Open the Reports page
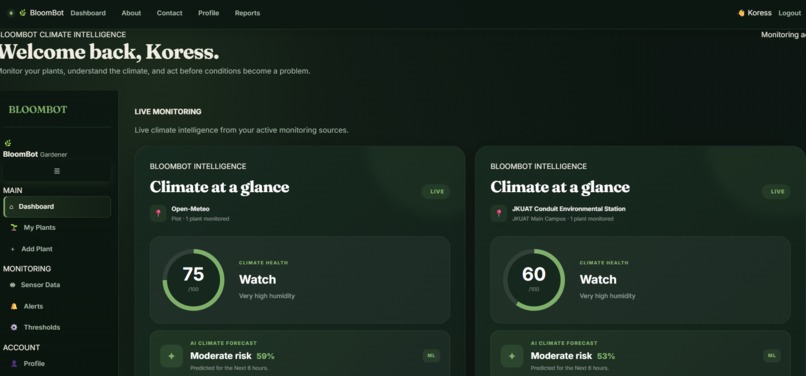The image size is (806, 376). click(247, 13)
